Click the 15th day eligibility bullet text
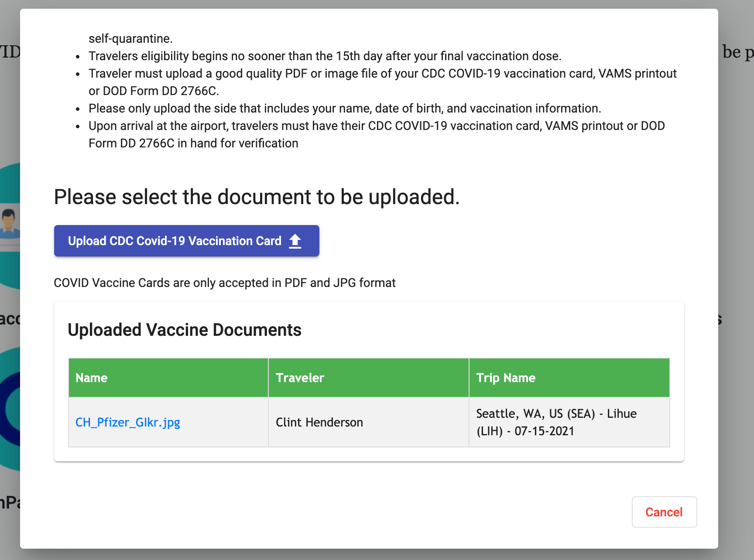Image resolution: width=754 pixels, height=560 pixels. tap(325, 56)
